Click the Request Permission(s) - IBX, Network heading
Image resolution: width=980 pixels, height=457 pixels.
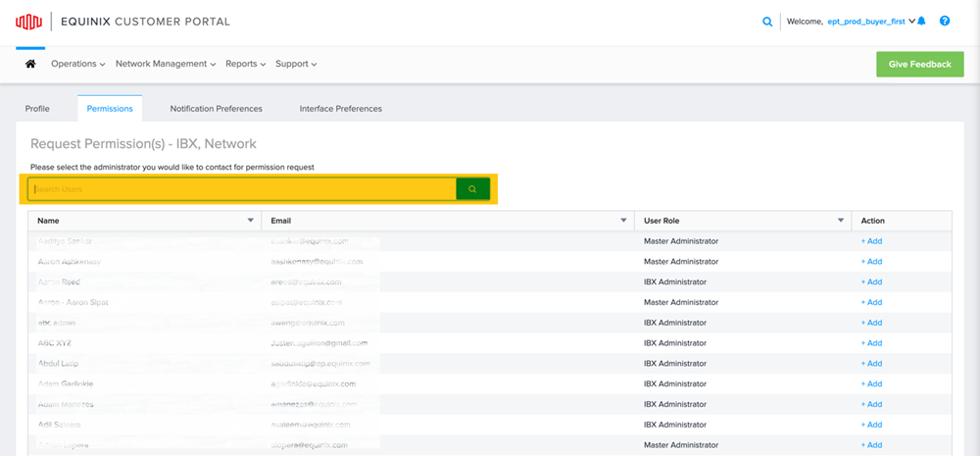[x=143, y=144]
